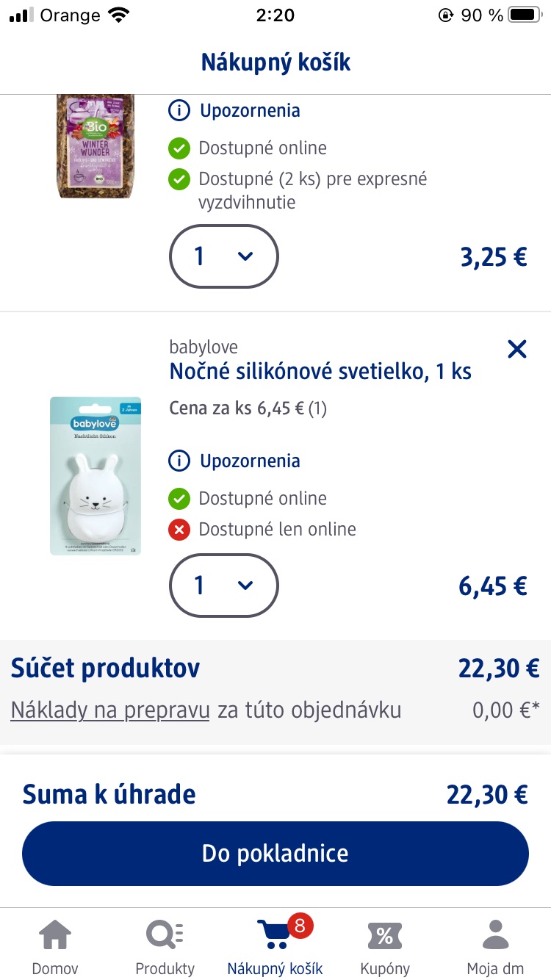Tap the Winter Wunder tea product image
The image size is (551, 980).
click(96, 145)
